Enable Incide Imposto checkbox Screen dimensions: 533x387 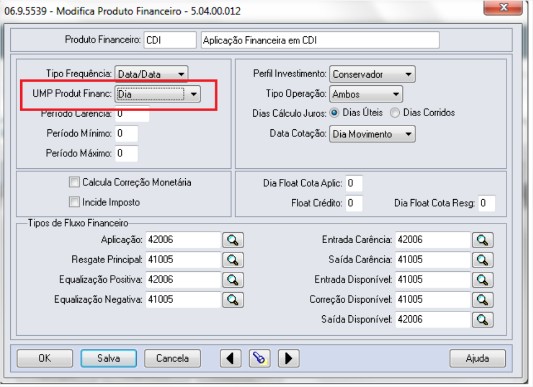(x=74, y=202)
